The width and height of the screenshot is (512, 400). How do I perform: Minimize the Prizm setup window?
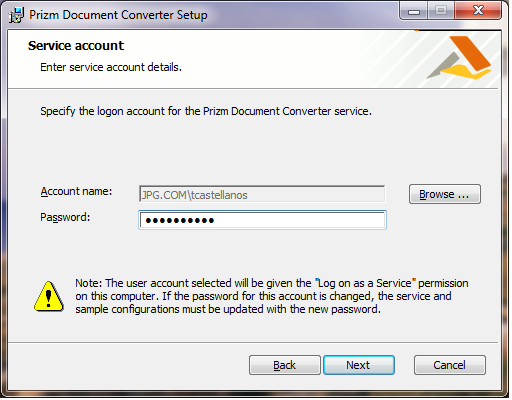[414, 12]
